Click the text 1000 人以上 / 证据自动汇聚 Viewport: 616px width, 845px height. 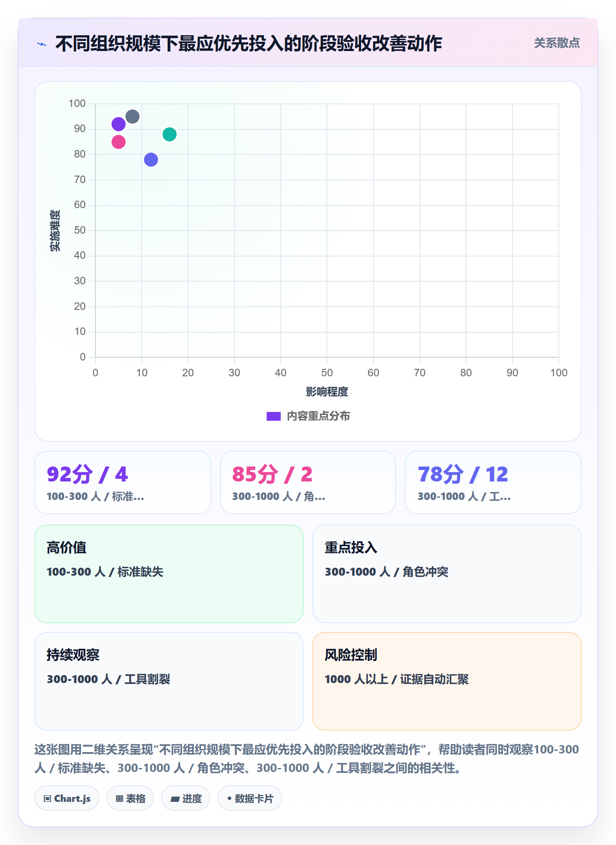(x=397, y=679)
